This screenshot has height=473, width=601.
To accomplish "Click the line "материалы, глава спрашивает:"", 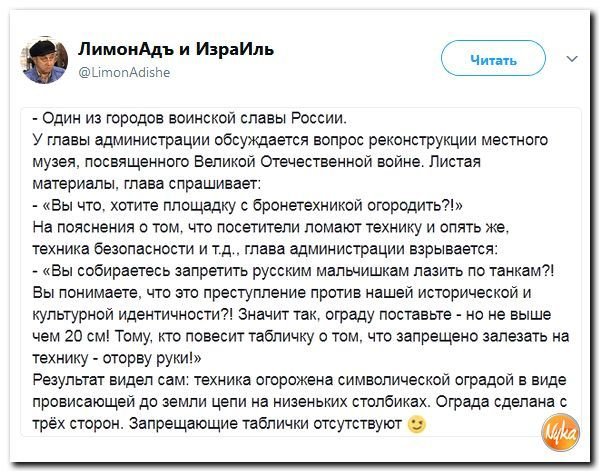I will [x=147, y=184].
